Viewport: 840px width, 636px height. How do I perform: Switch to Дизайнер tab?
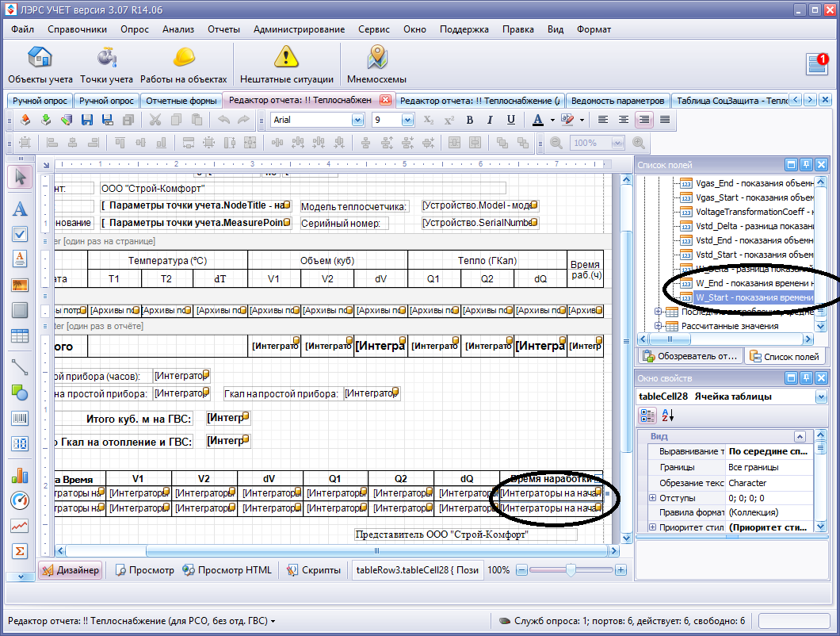[x=71, y=570]
